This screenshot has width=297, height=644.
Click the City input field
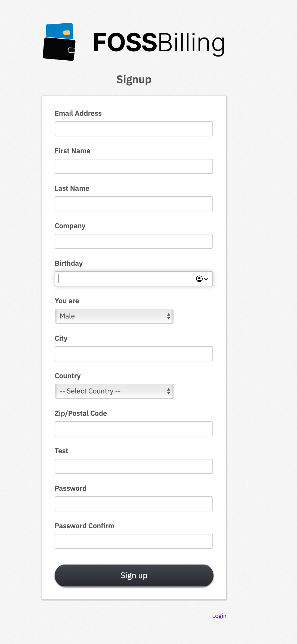click(x=134, y=354)
